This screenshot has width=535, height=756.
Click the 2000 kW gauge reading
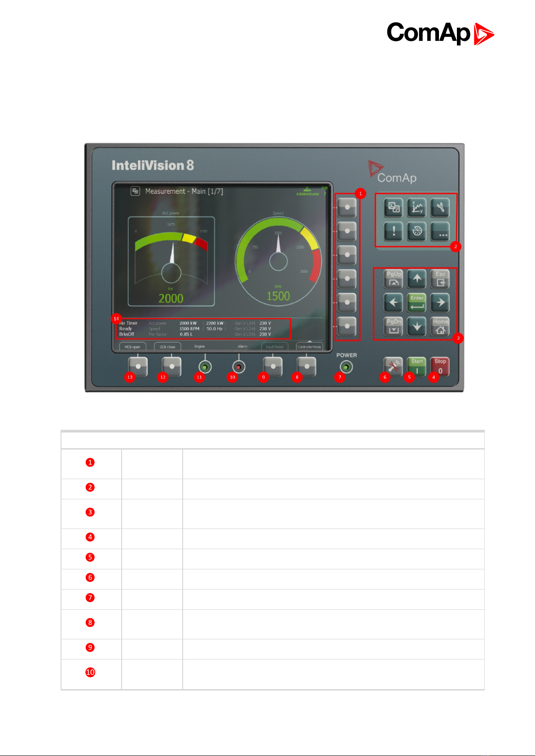tap(171, 298)
